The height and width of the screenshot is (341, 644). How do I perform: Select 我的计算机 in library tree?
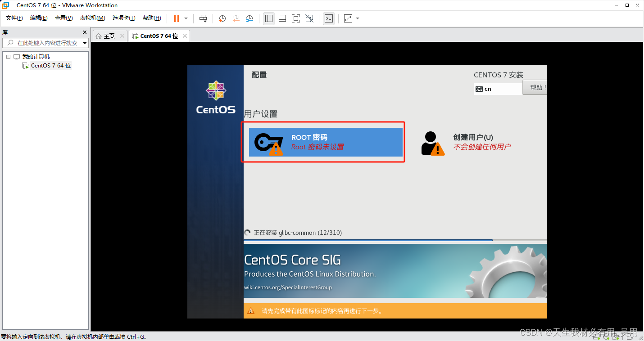click(36, 57)
